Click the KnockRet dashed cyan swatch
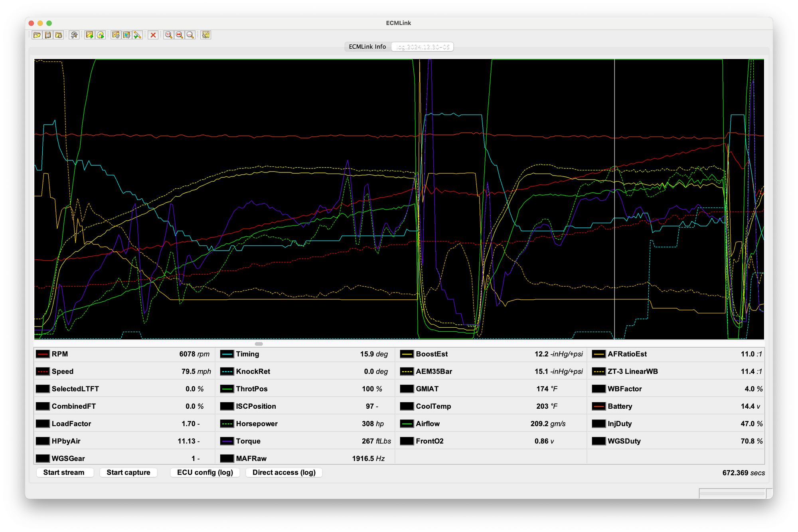The image size is (798, 532). coord(227,372)
